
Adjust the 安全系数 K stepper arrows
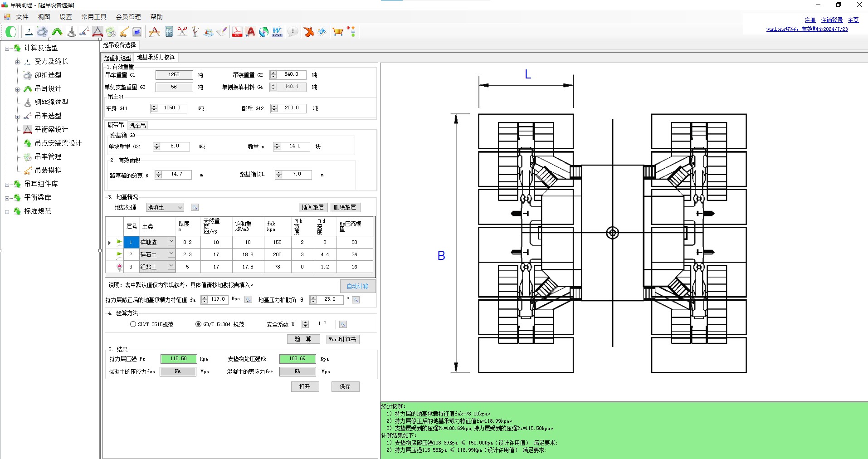click(305, 324)
